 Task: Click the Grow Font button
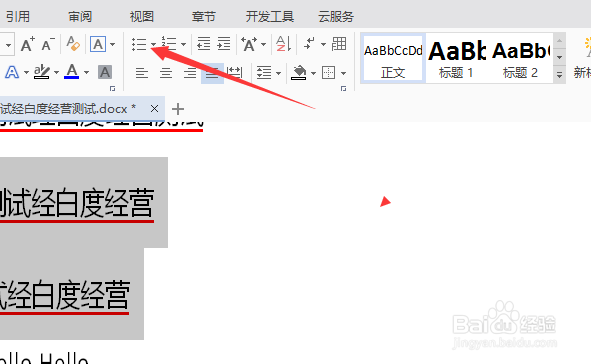(28, 44)
